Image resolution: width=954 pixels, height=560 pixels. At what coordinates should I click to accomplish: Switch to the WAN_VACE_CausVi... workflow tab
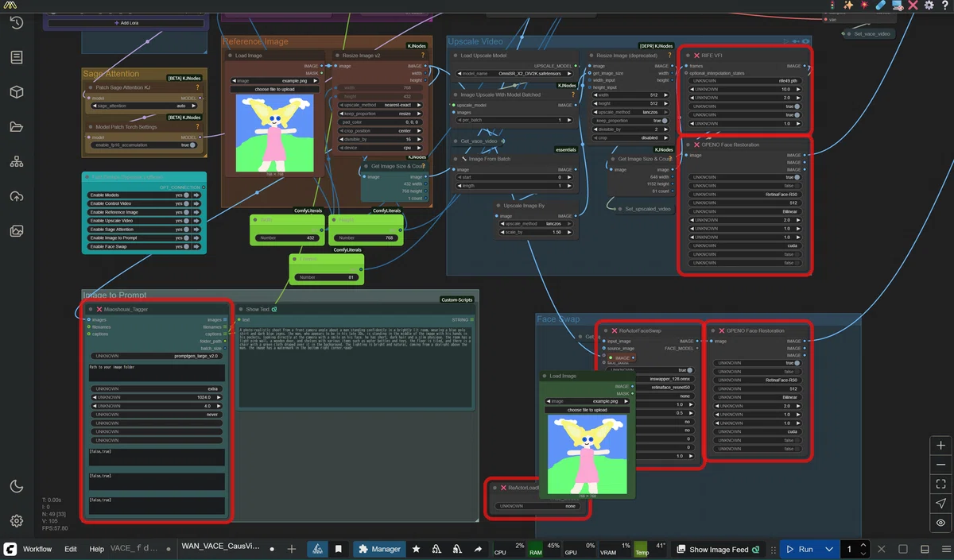tap(220, 546)
